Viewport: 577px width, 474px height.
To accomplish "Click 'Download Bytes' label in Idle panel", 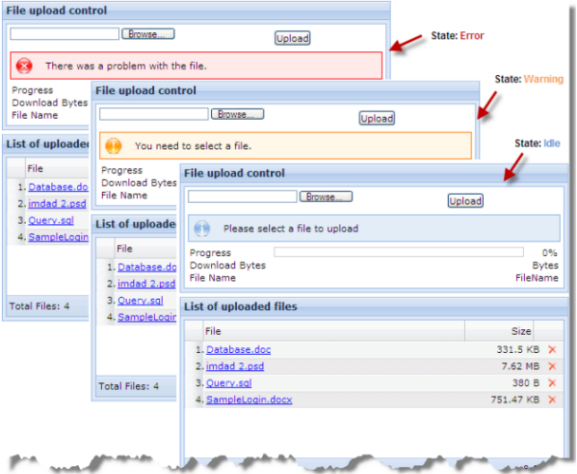I will tap(227, 265).
